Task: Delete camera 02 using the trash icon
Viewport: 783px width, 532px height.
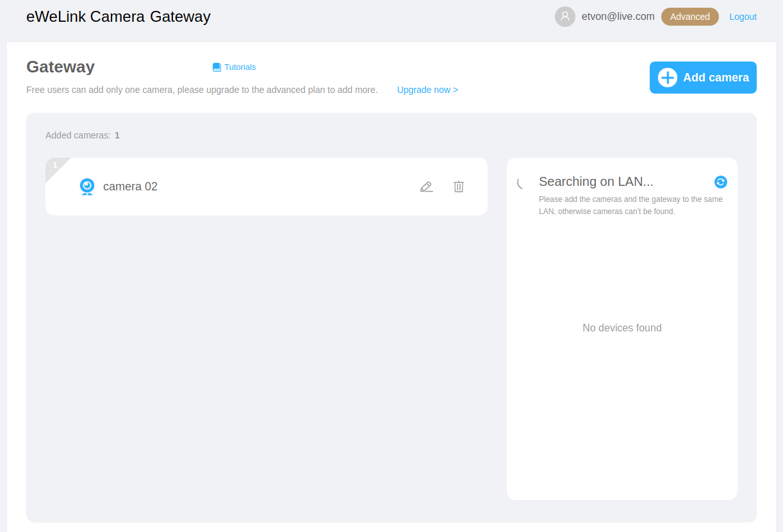Action: (x=458, y=187)
